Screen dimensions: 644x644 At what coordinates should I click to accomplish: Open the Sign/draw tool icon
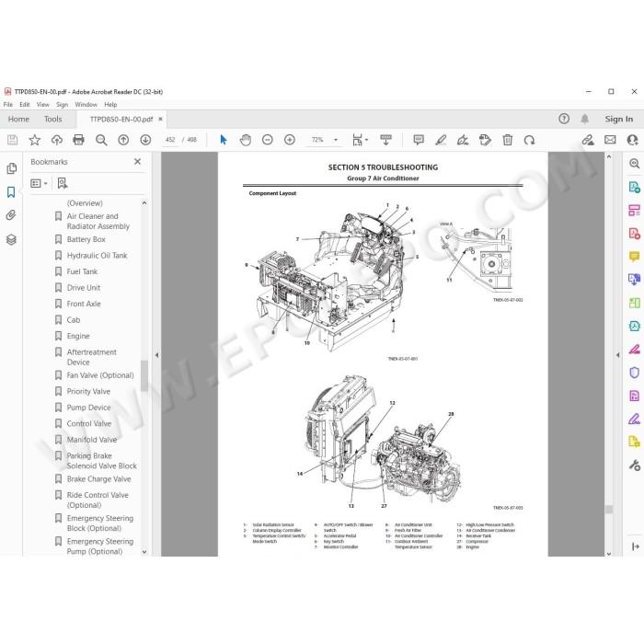coord(463,140)
